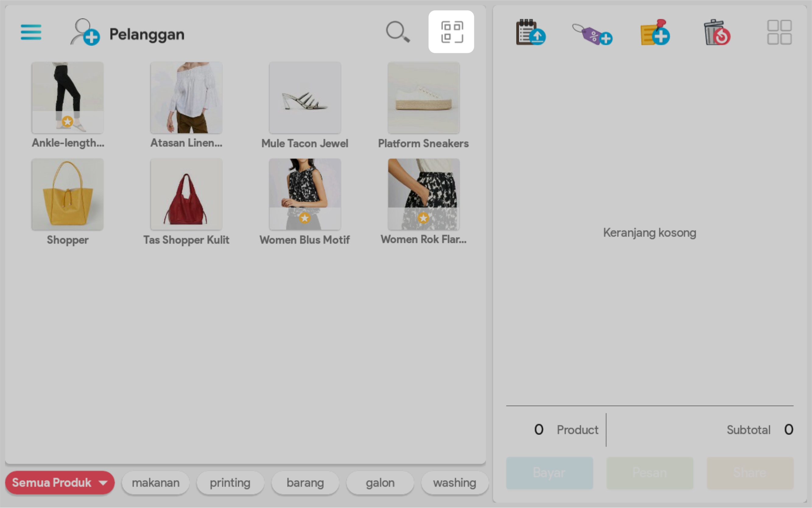Click the Share button
Screen dimensions: 812x508
pyautogui.click(x=750, y=473)
